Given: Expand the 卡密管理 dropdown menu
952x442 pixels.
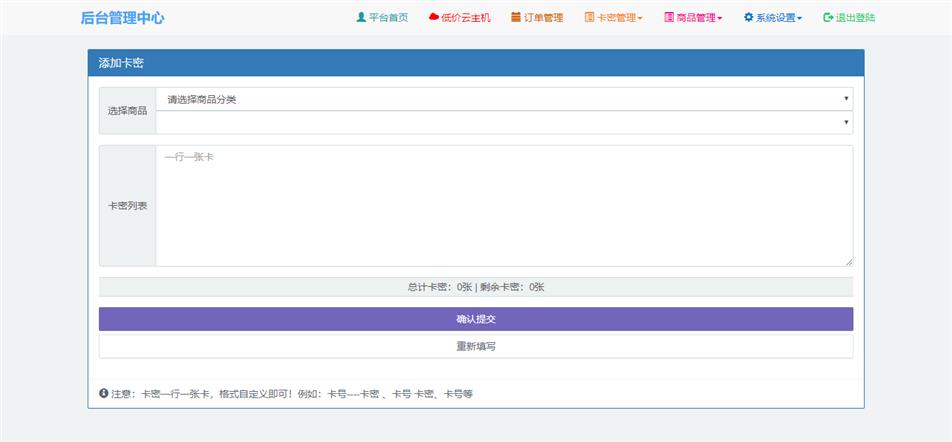Looking at the screenshot, I should [613, 18].
